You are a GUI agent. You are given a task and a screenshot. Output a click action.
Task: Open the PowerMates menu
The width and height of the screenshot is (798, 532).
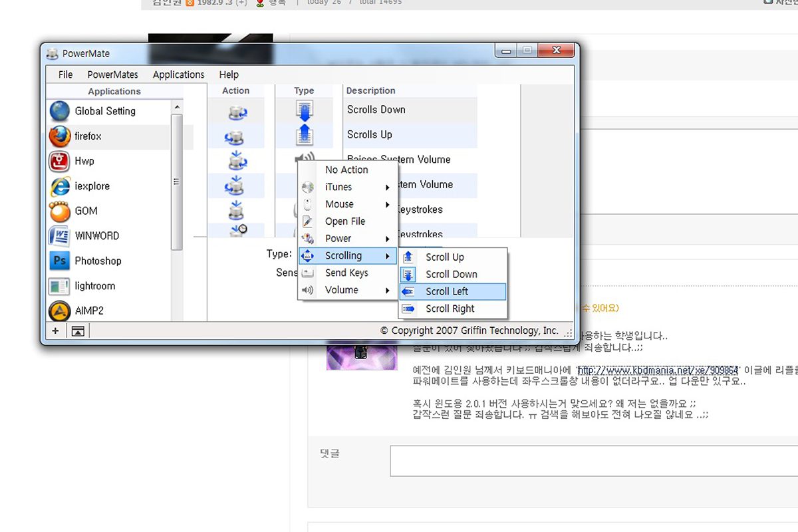pyautogui.click(x=112, y=74)
